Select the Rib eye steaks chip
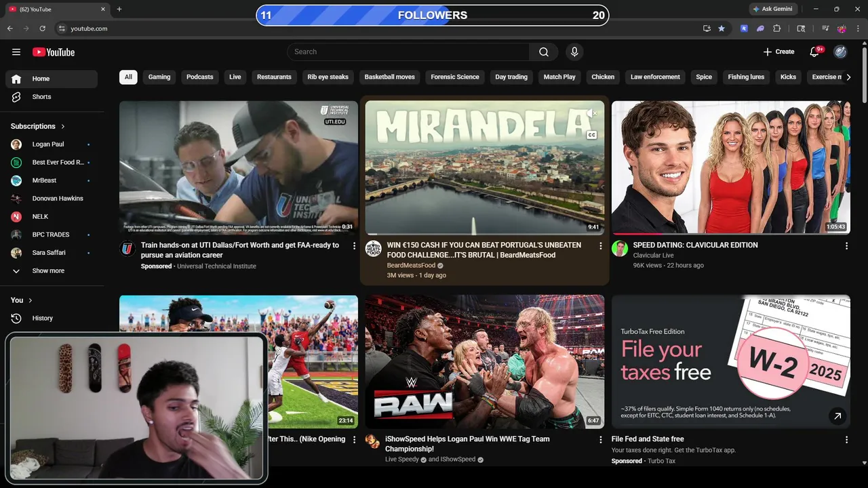This screenshot has width=868, height=488. pyautogui.click(x=328, y=77)
